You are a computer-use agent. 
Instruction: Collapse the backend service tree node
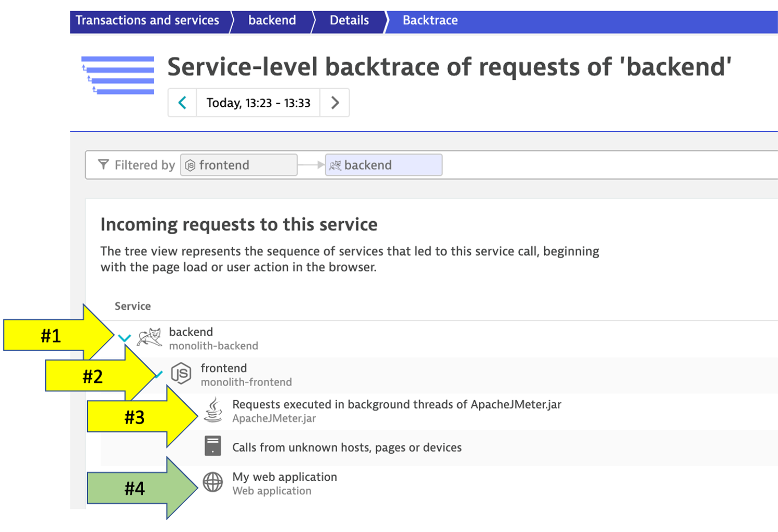pos(124,338)
